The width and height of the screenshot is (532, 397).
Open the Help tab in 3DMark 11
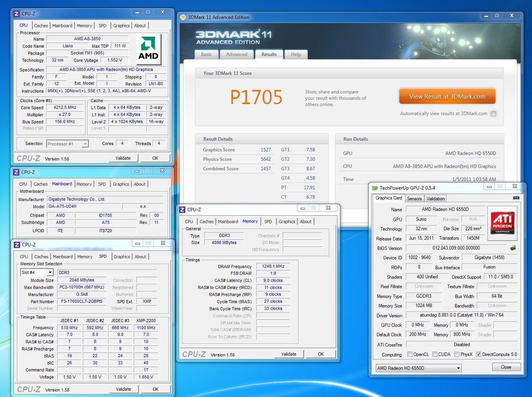296,54
